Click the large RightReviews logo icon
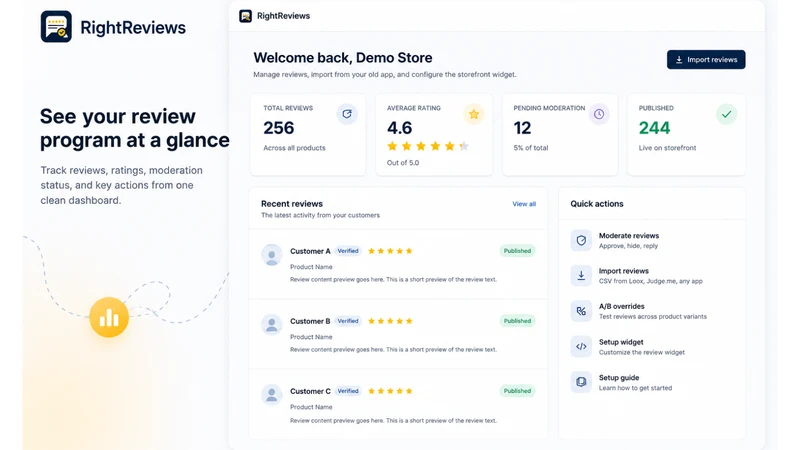800x450 pixels. 56,27
